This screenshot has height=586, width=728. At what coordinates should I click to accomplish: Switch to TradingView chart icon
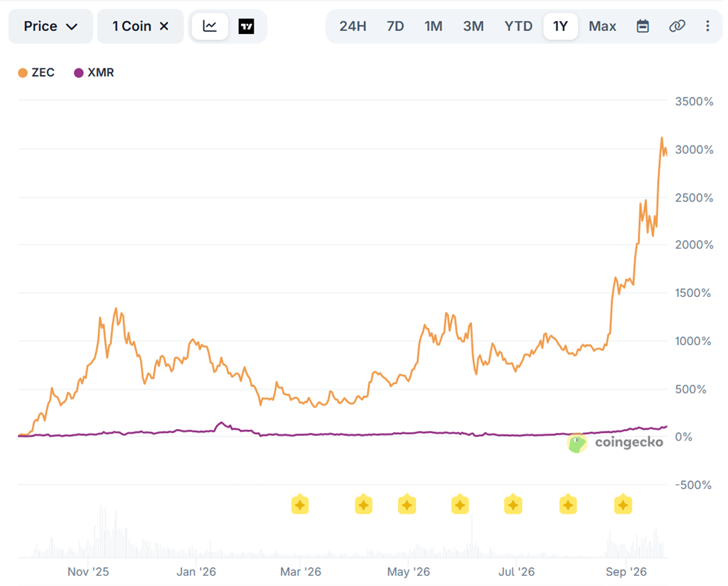click(x=246, y=26)
